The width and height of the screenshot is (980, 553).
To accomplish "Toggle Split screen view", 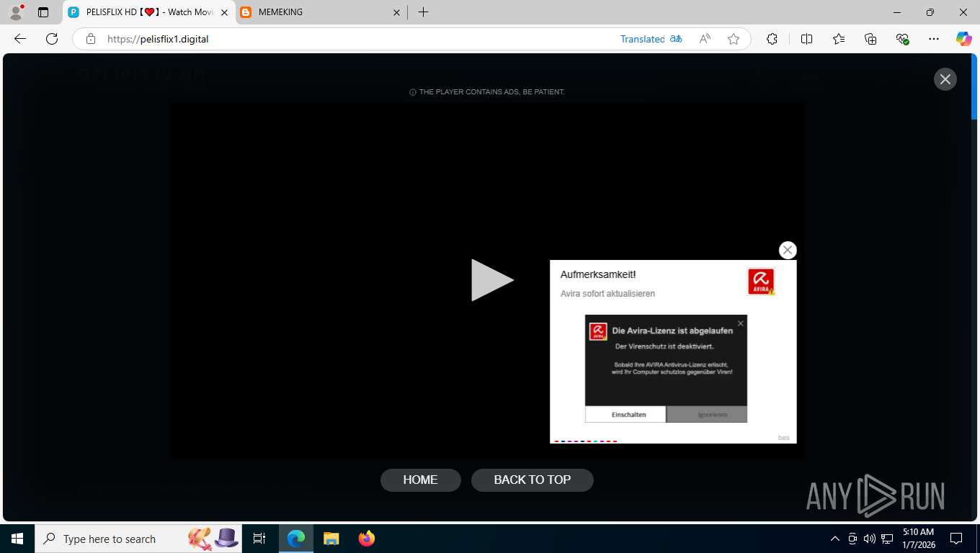I will coord(807,39).
